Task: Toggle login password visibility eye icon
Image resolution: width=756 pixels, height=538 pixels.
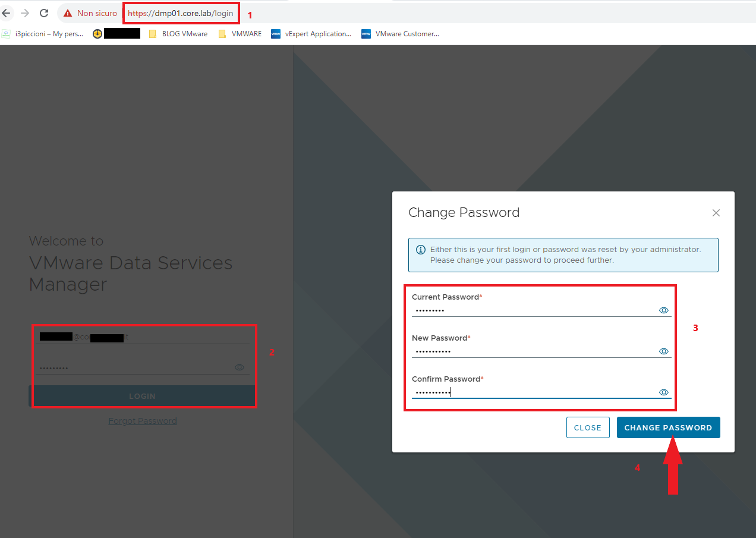Action: [x=240, y=367]
